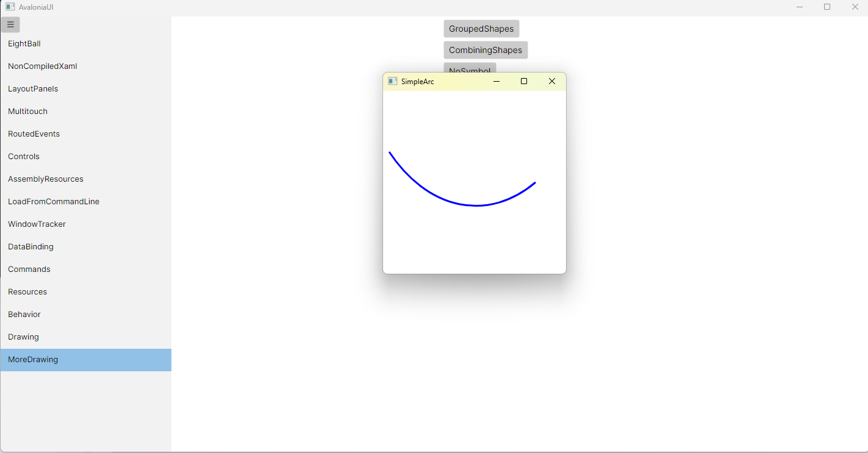Select RoutedEvents from the list
The height and width of the screenshot is (453, 868).
tap(86, 134)
